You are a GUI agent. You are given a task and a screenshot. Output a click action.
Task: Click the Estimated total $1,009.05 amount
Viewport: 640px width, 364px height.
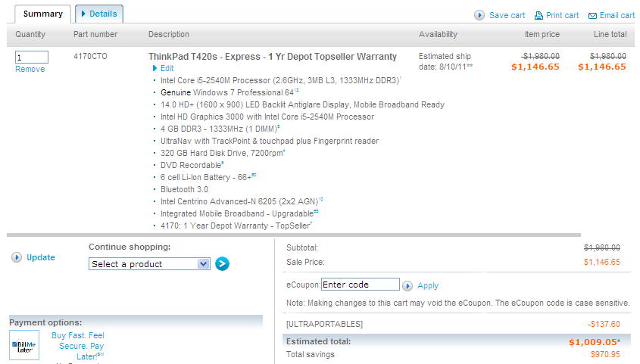pos(595,342)
